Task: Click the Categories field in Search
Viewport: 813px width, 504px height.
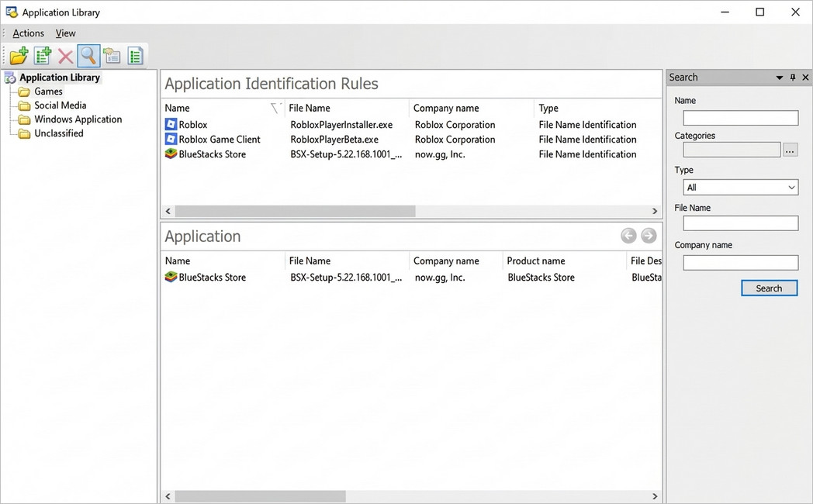Action: [732, 150]
